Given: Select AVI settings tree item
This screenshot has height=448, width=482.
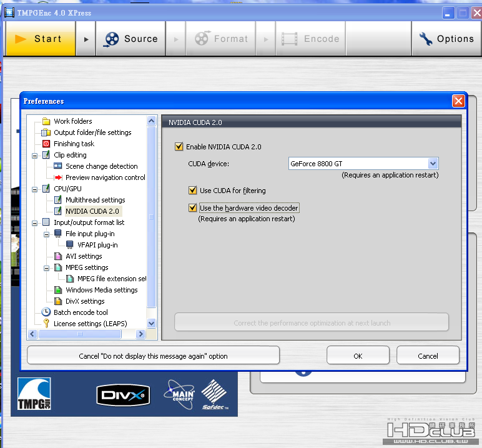Looking at the screenshot, I should coord(84,256).
